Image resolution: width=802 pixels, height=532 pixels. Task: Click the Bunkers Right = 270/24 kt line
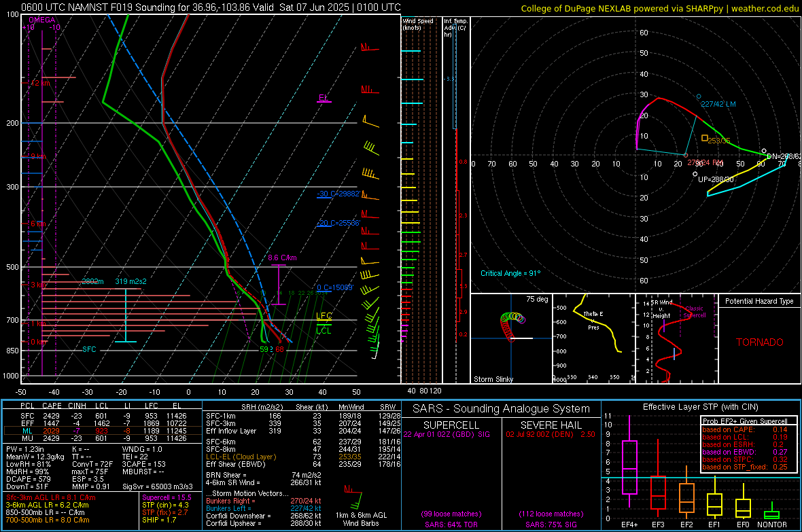pos(264,501)
